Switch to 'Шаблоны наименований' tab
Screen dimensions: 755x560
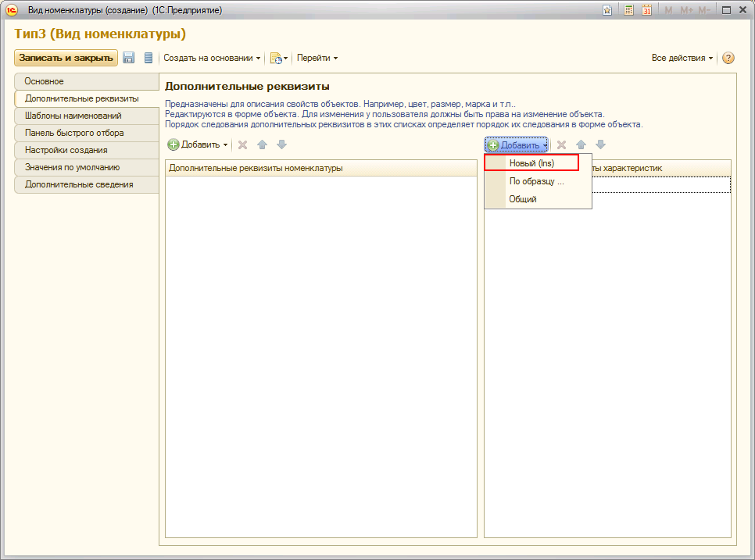click(73, 116)
